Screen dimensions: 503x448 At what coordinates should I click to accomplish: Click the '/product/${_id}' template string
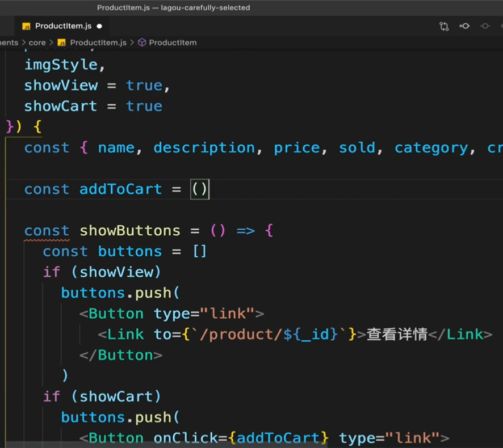pyautogui.click(x=269, y=335)
